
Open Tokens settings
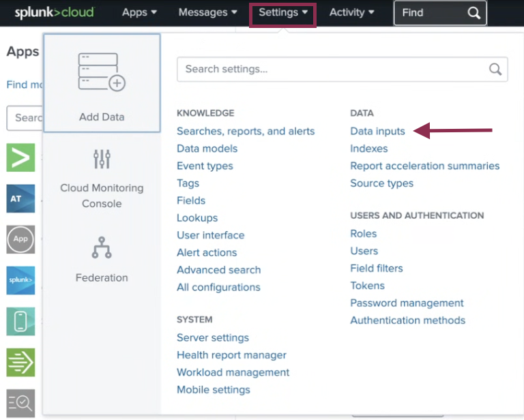(x=367, y=286)
